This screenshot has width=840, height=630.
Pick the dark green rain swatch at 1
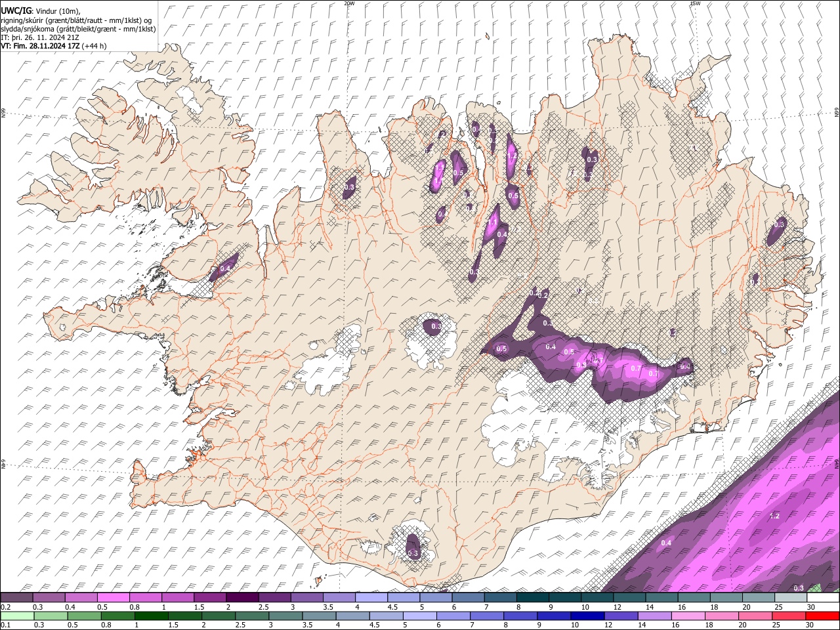point(151,616)
